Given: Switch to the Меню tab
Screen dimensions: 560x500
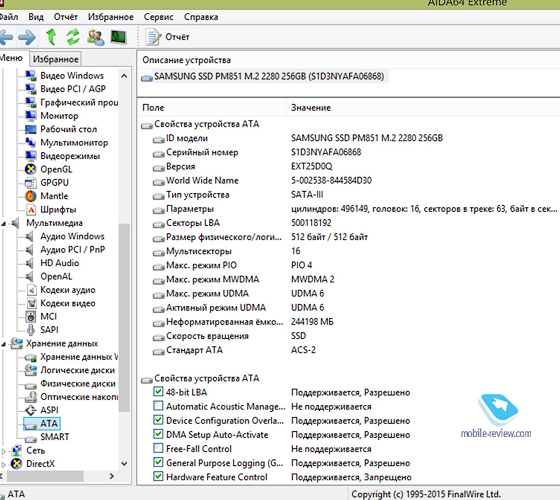Looking at the screenshot, I should 11,58.
